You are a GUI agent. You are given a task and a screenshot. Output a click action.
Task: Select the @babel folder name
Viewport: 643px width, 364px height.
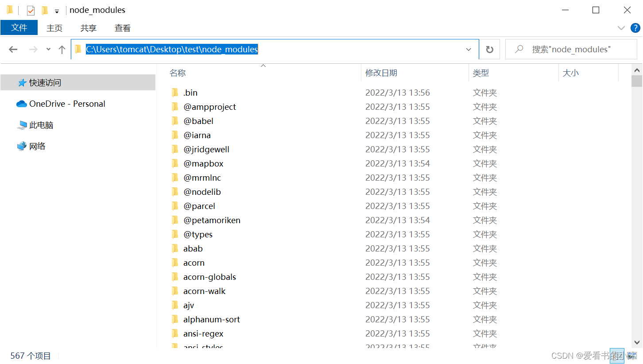pyautogui.click(x=198, y=121)
